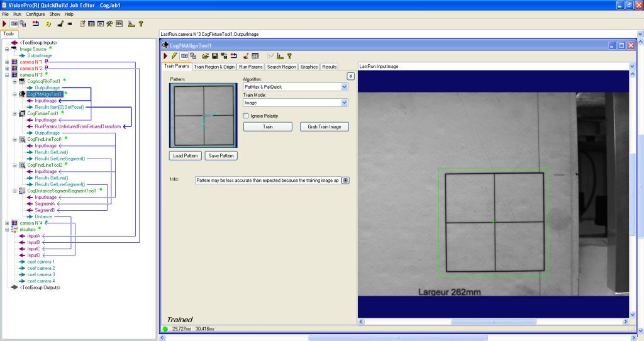Click the hammer tools icon in main toolbar
Screen dimensions: 644x341
click(x=109, y=23)
